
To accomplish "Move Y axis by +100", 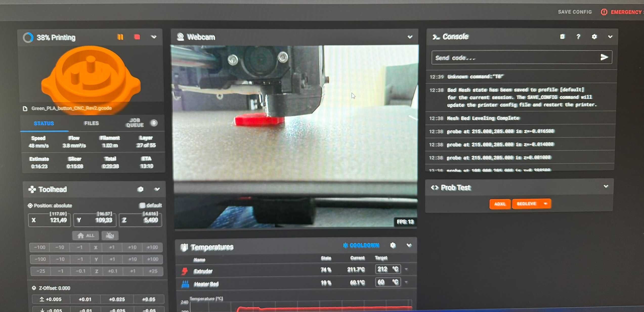I will coord(153,259).
